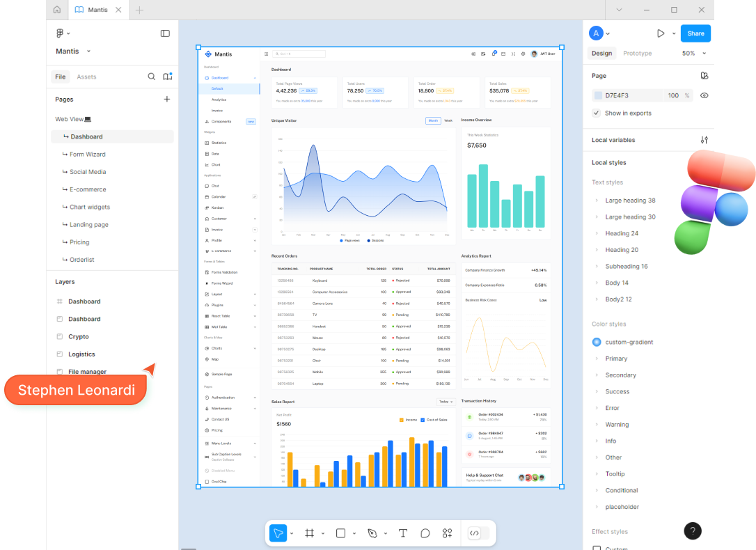Open the 50% zoom dropdown
756x550 pixels.
(x=691, y=53)
